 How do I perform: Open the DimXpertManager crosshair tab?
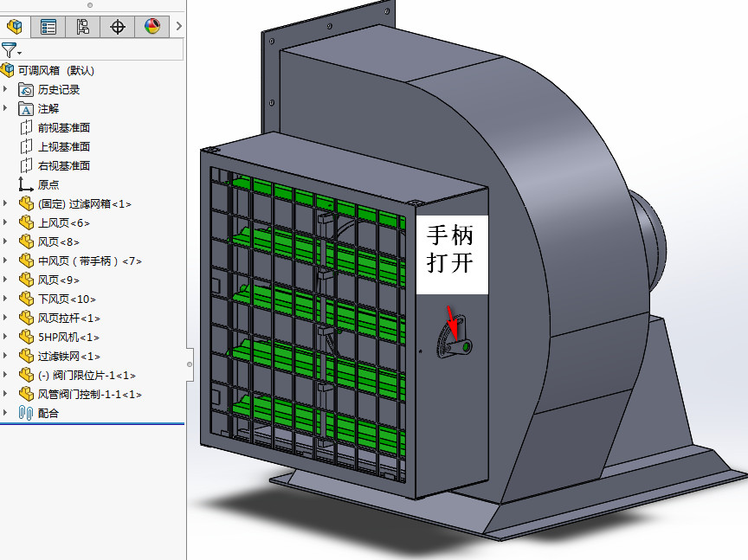coord(118,26)
